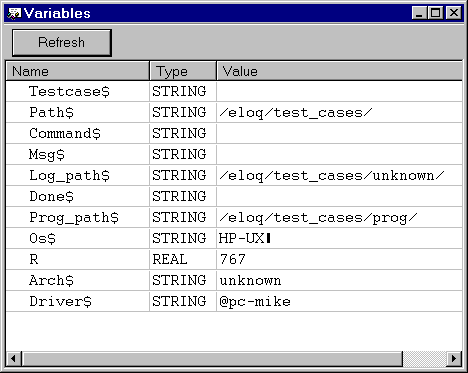Image resolution: width=468 pixels, height=373 pixels.
Task: Select the Msg$ variable row
Action: [234, 154]
